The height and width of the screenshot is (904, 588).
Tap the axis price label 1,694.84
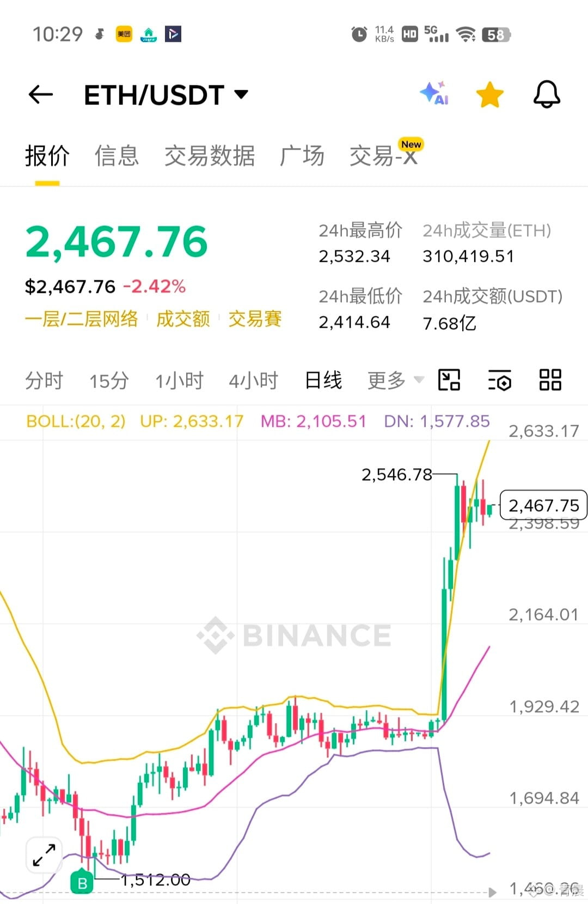[x=543, y=798]
